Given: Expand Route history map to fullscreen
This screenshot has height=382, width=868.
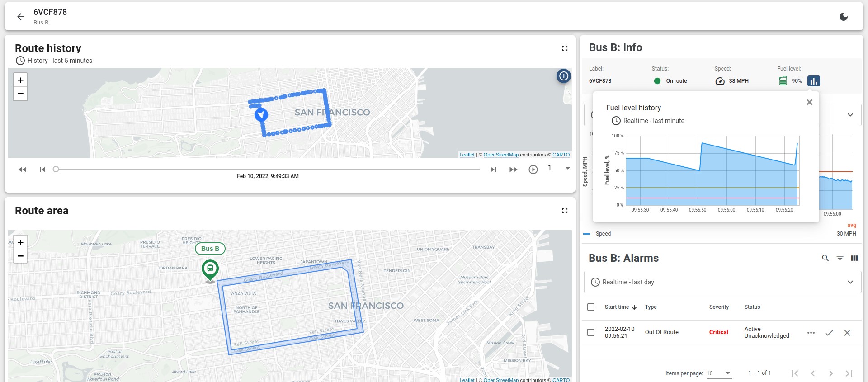Looking at the screenshot, I should (x=565, y=48).
